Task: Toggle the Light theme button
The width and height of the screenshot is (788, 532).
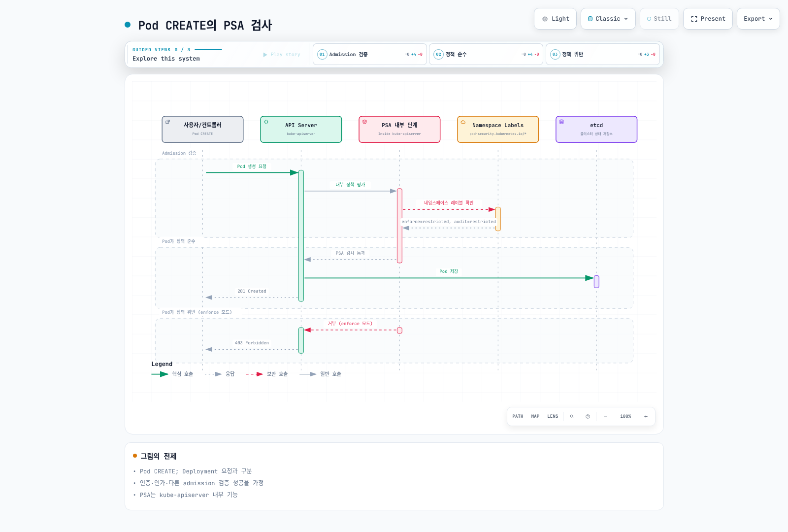Action: (x=555, y=19)
